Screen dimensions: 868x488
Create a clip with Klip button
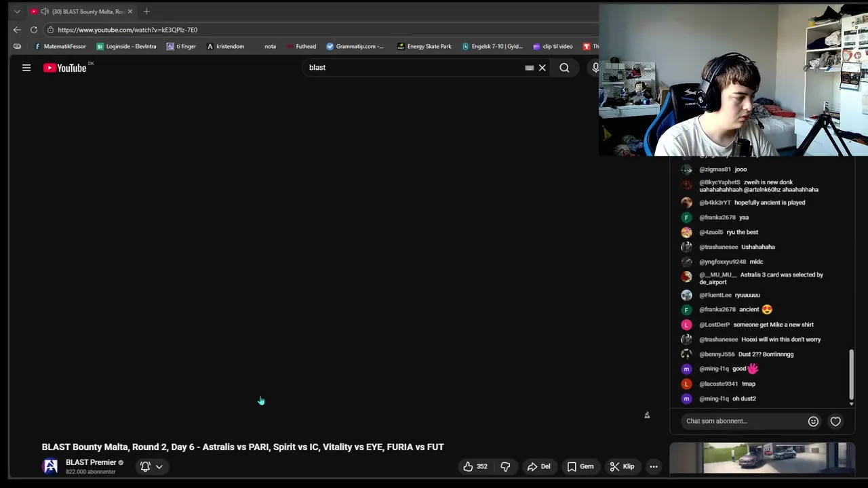tap(622, 466)
